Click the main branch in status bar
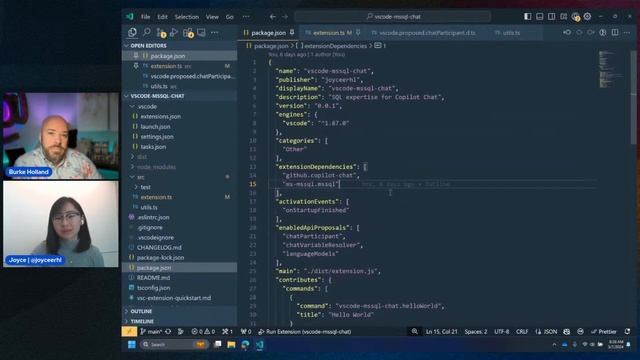The image size is (640, 360). tap(151, 331)
